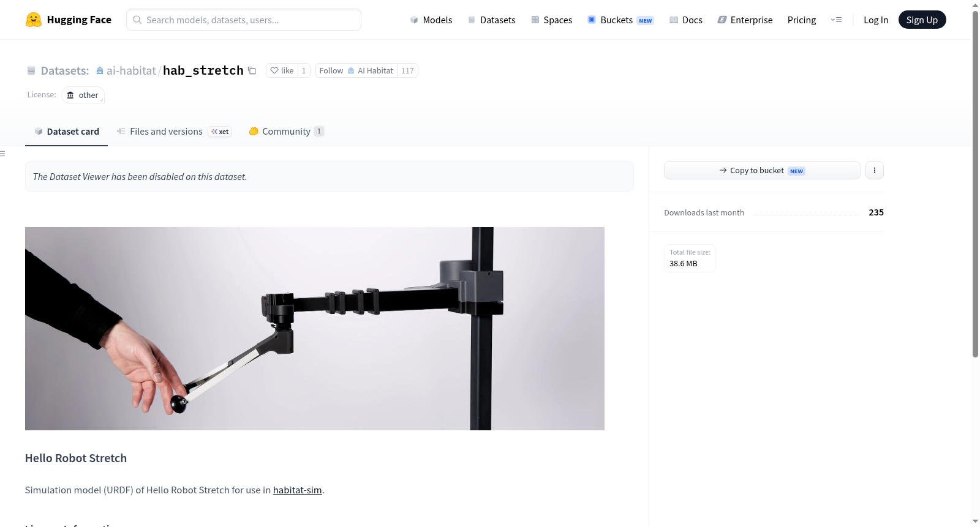Click the Community tab count badge 1
Image resolution: width=980 pixels, height=527 pixels.
click(x=319, y=131)
